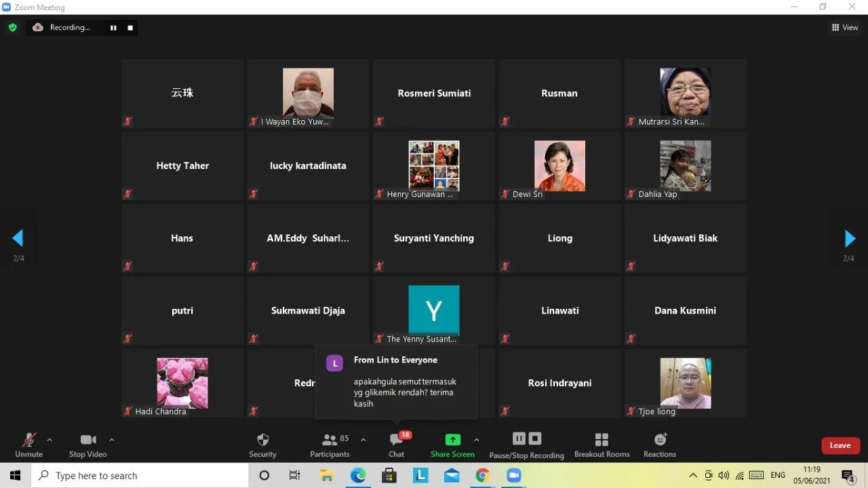
Task: Expand the arrow next to Participants
Action: [363, 440]
